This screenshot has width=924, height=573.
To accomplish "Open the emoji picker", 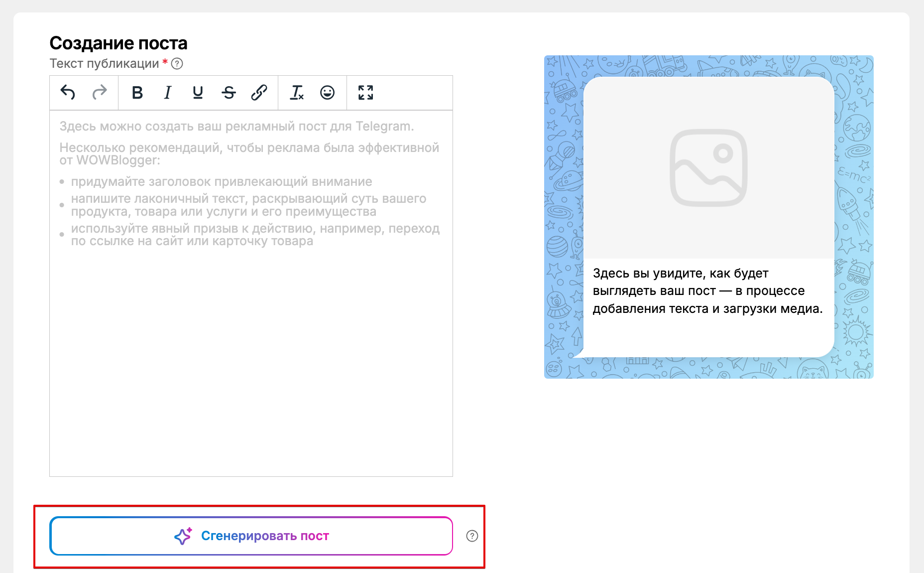I will coord(327,93).
